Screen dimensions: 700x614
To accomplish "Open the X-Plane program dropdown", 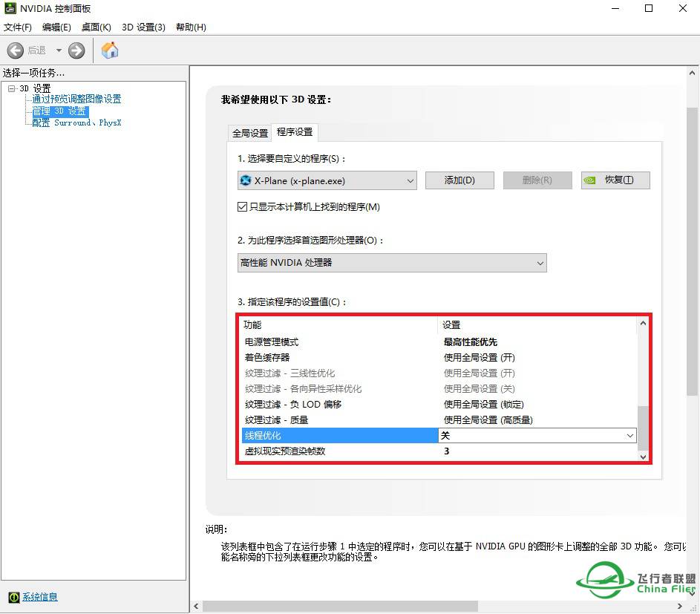I will tap(327, 181).
